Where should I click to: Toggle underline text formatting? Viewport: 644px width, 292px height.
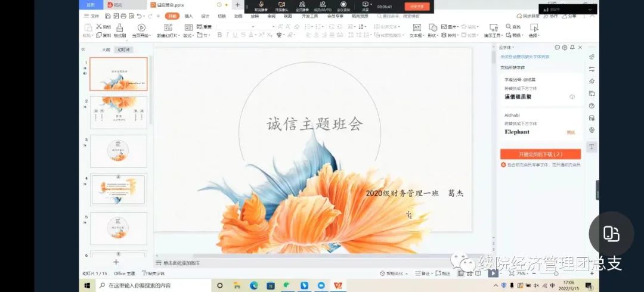pos(235,35)
